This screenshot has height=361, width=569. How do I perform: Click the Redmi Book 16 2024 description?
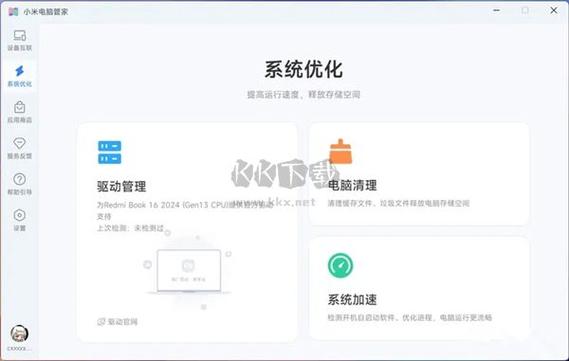(x=185, y=210)
